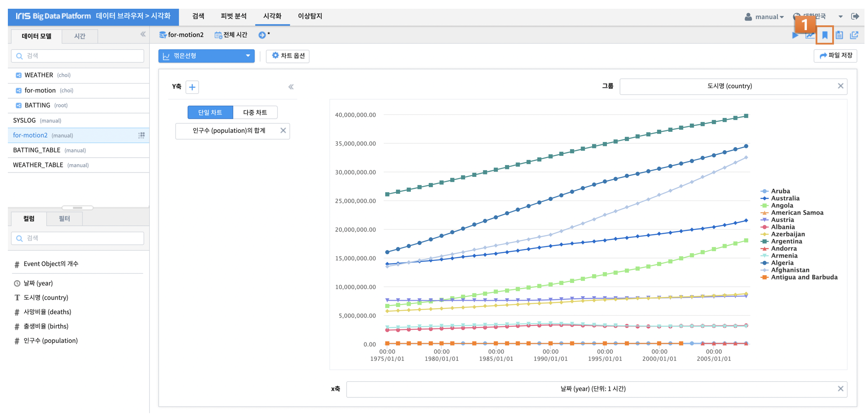Viewport: 868px width, 414px height.
Task: Select 단일 차트 mode
Action: [x=210, y=112]
